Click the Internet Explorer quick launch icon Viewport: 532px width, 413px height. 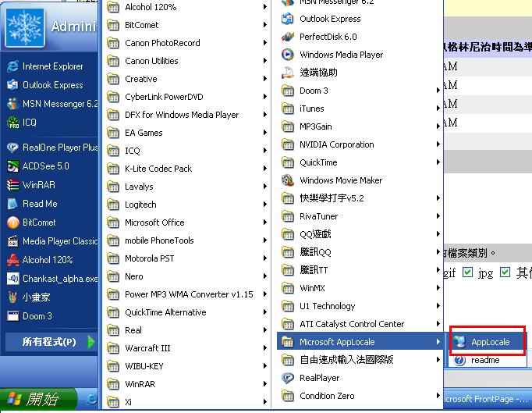(91, 399)
